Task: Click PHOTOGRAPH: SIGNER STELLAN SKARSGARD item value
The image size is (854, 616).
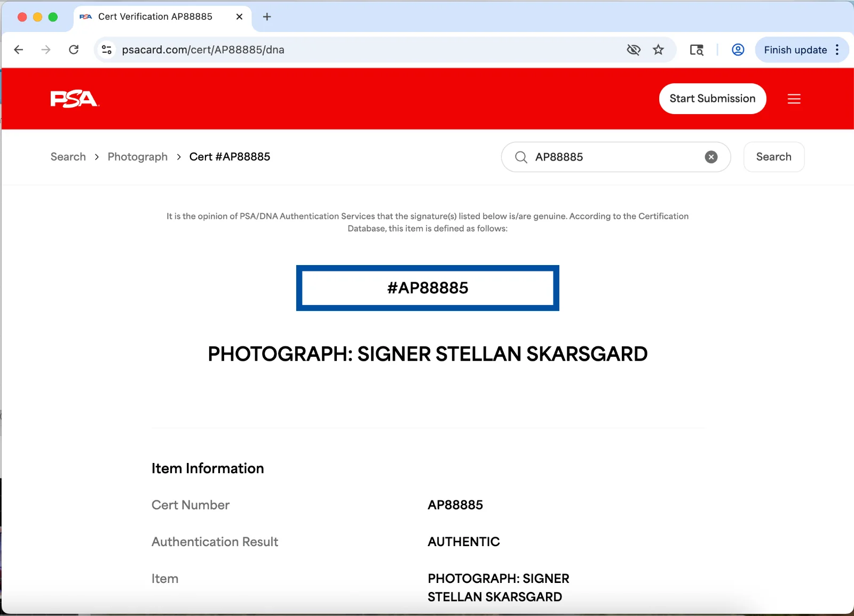Action: click(x=499, y=588)
